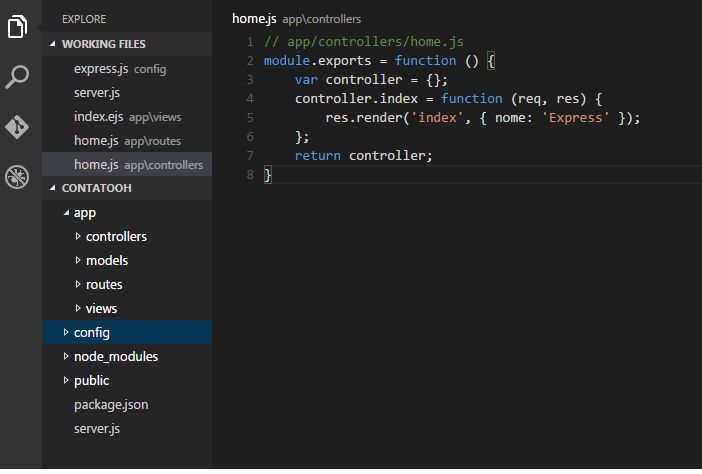
Task: Open server.js in working files
Action: (x=127, y=93)
